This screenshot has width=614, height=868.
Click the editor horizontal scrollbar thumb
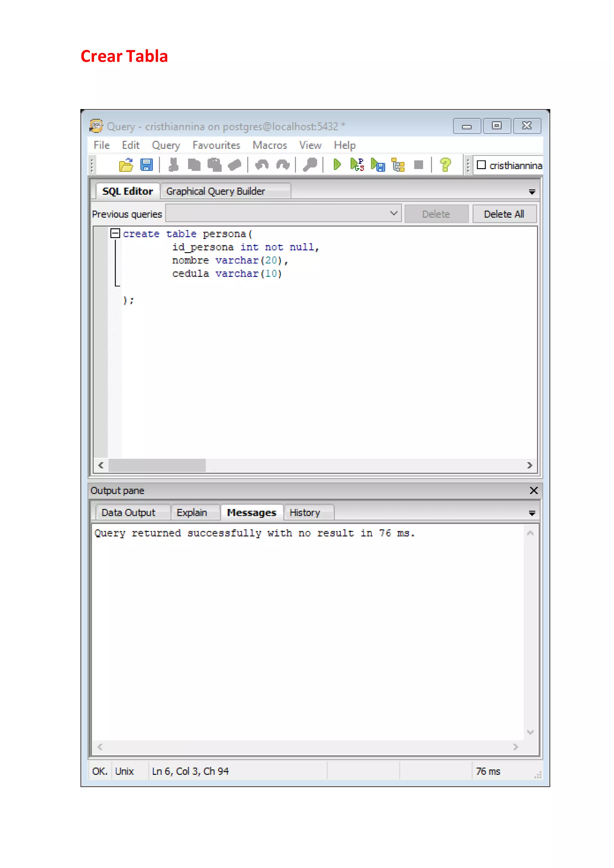157,465
